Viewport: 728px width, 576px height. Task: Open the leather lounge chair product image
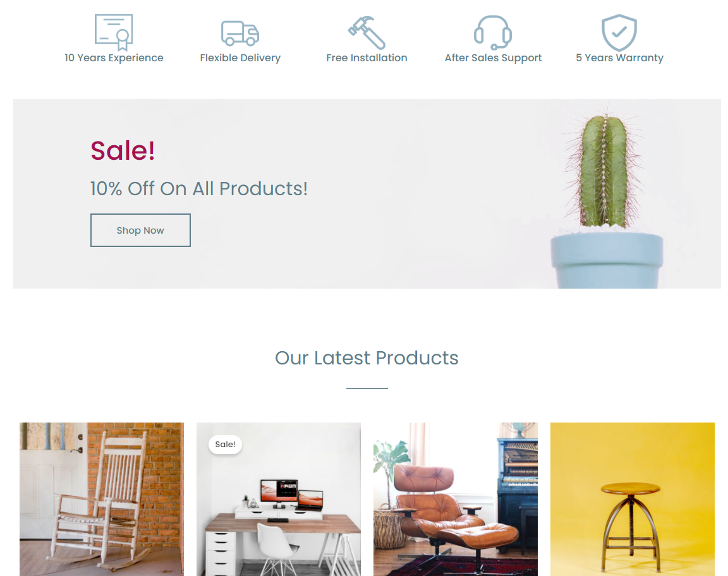tap(456, 499)
